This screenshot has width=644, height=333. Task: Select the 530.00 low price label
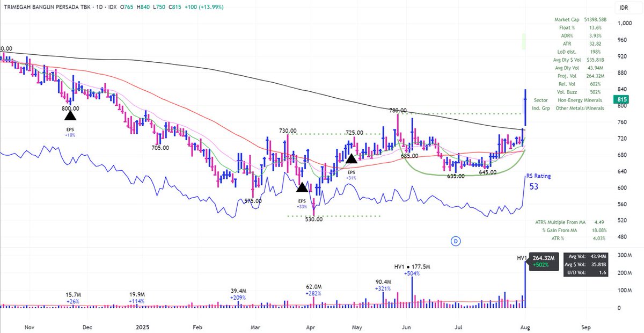pos(314,219)
